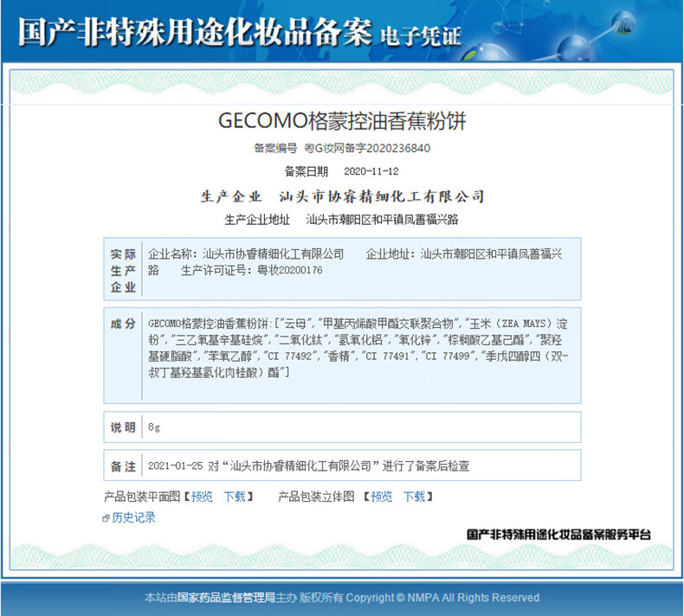The height and width of the screenshot is (616, 684).
Task: Click the 说明 row label
Action: coord(123,427)
